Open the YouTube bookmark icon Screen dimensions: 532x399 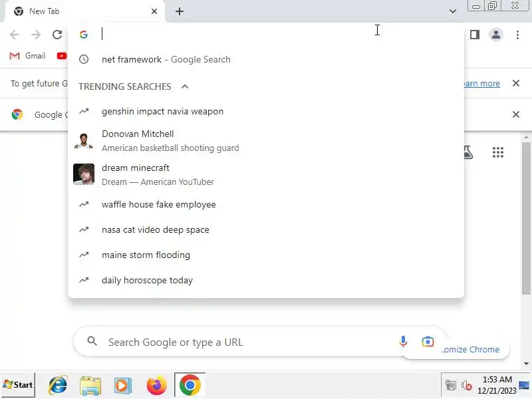pyautogui.click(x=62, y=56)
